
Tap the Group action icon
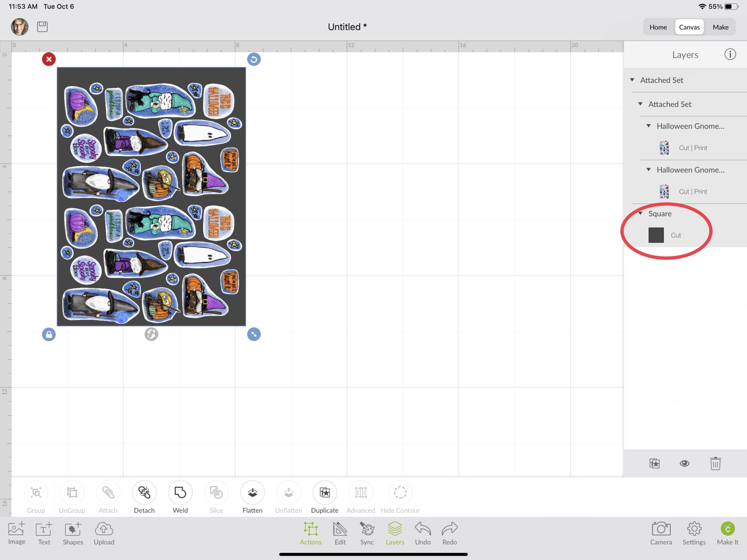point(36,493)
